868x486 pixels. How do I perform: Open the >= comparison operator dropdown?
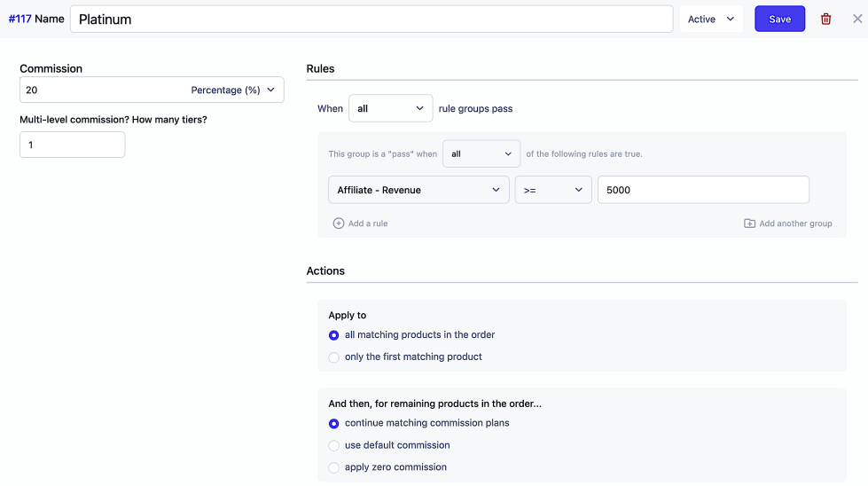(552, 191)
